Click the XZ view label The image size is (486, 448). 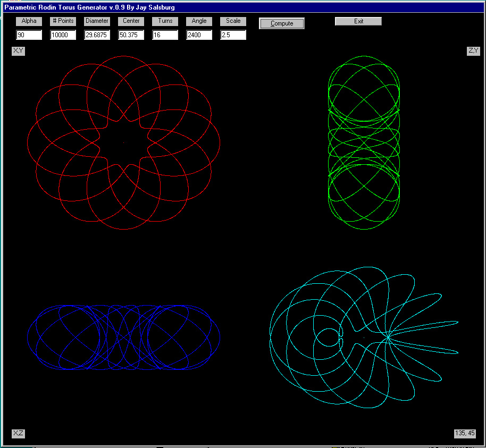[18, 433]
